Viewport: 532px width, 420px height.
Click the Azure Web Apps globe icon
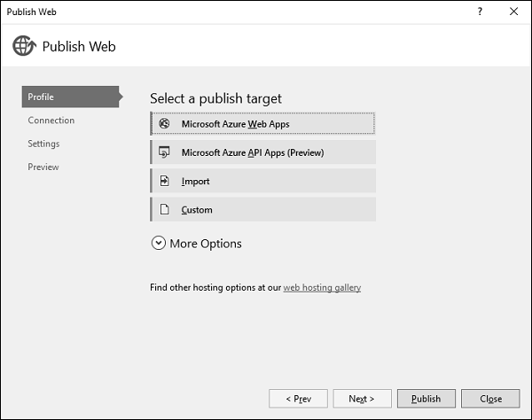click(x=164, y=124)
